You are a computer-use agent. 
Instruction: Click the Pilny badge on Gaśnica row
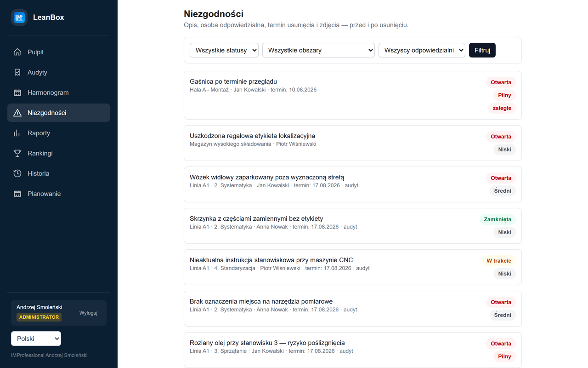pos(504,95)
